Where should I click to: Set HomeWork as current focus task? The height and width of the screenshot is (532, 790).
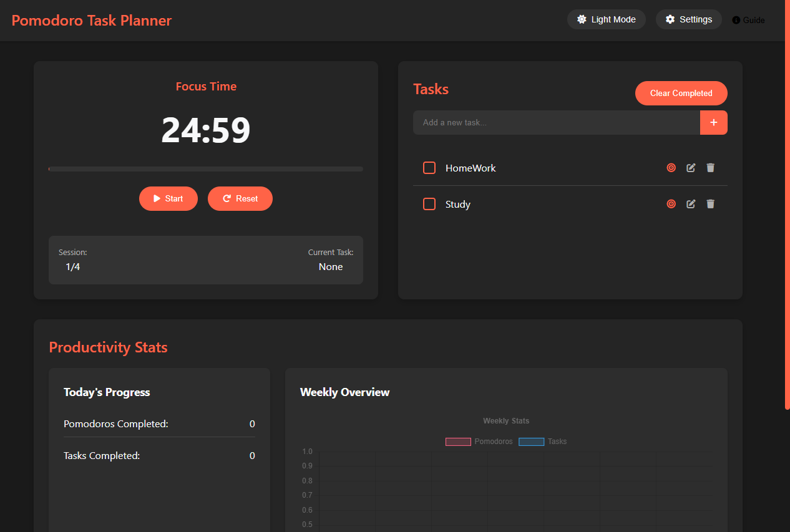pyautogui.click(x=671, y=168)
